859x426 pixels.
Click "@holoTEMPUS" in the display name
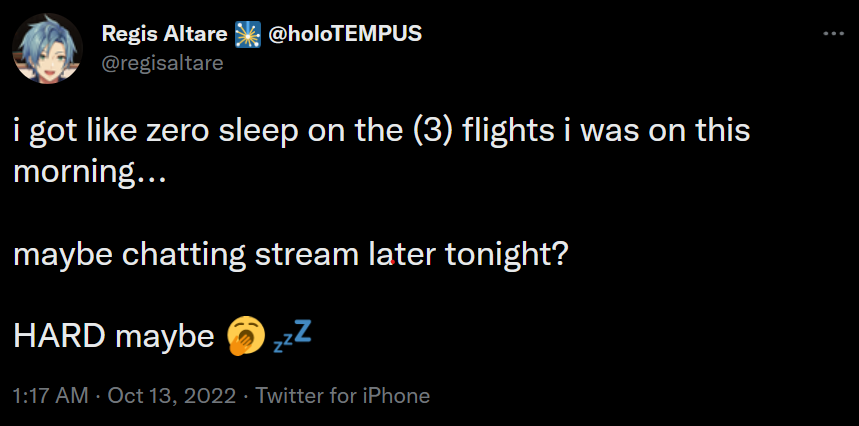tap(342, 34)
